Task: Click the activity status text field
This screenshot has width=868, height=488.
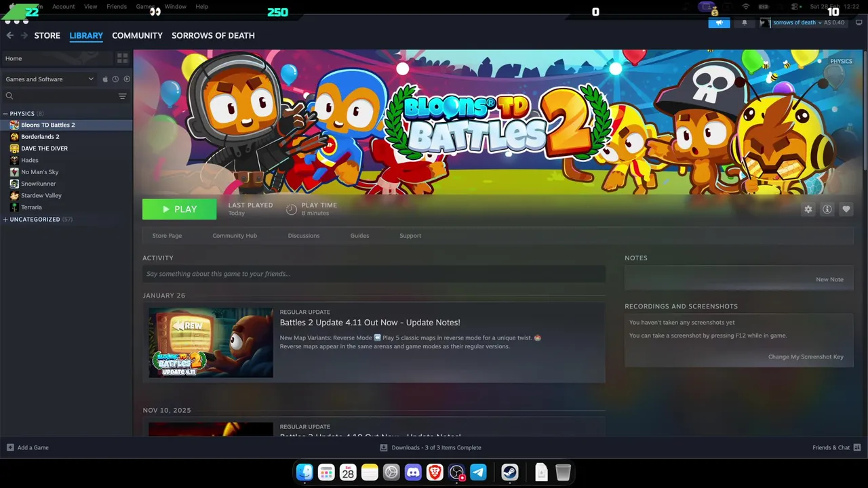Action: 374,274
